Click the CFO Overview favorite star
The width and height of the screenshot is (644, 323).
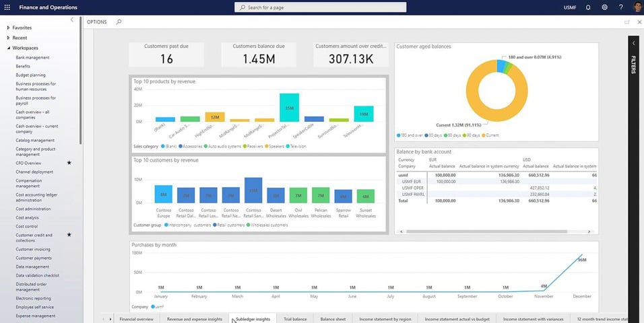click(x=69, y=163)
